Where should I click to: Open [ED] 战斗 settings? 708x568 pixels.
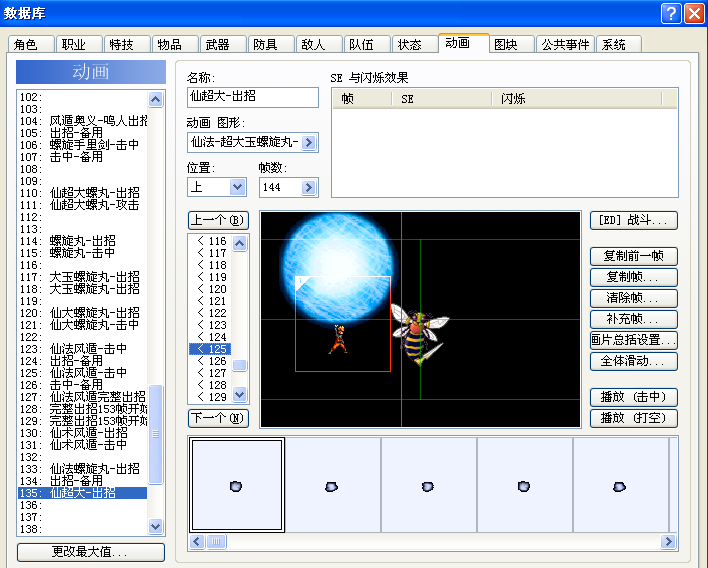click(x=633, y=220)
